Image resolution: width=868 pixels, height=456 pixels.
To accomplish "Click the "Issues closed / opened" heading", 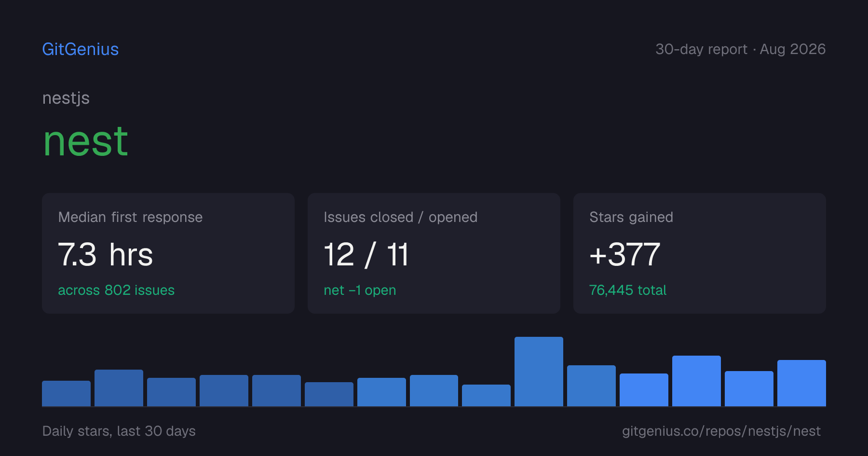I will click(401, 217).
